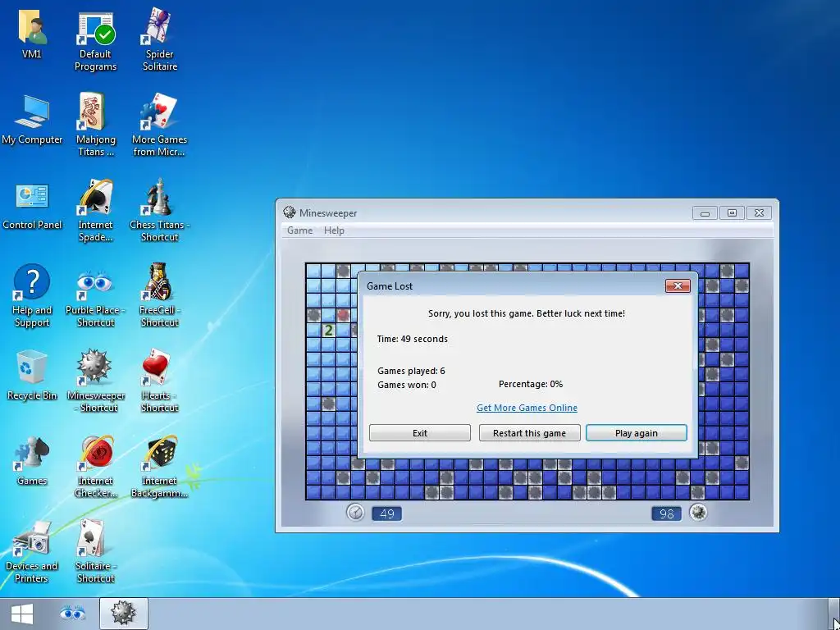Minimize the Minesweeper window

pos(705,213)
